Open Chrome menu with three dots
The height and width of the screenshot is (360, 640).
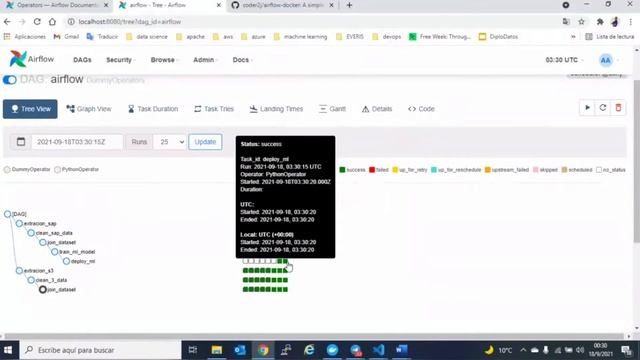point(631,22)
